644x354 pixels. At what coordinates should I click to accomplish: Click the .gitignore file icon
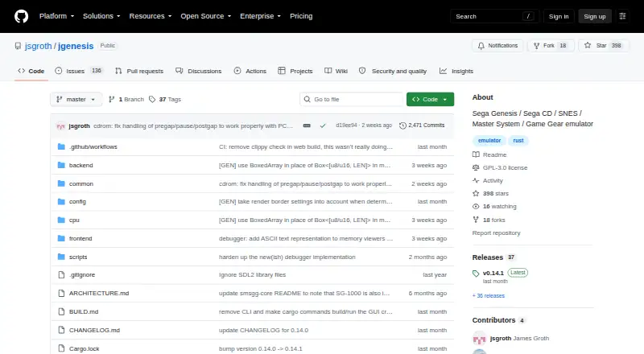[x=62, y=274]
